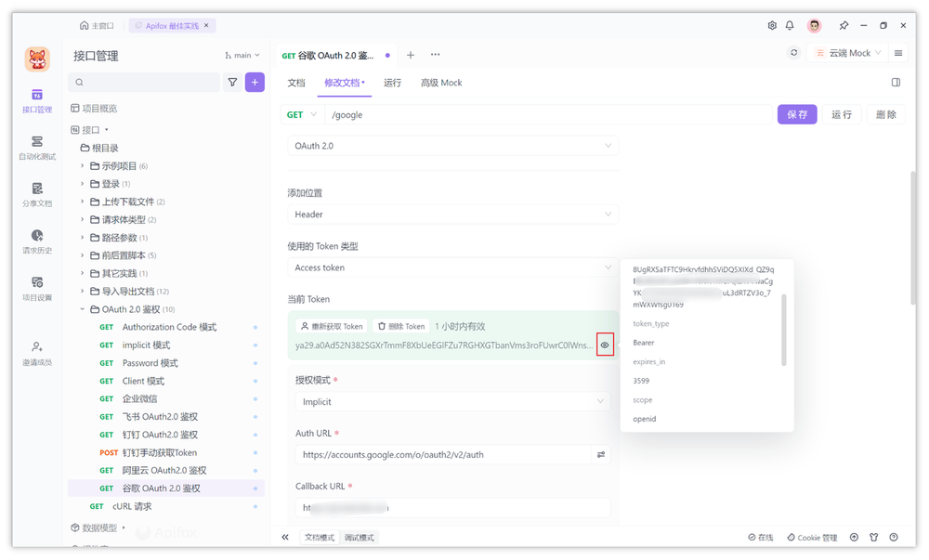Click 重新获取 Token
The width and height of the screenshot is (929, 560).
(332, 326)
